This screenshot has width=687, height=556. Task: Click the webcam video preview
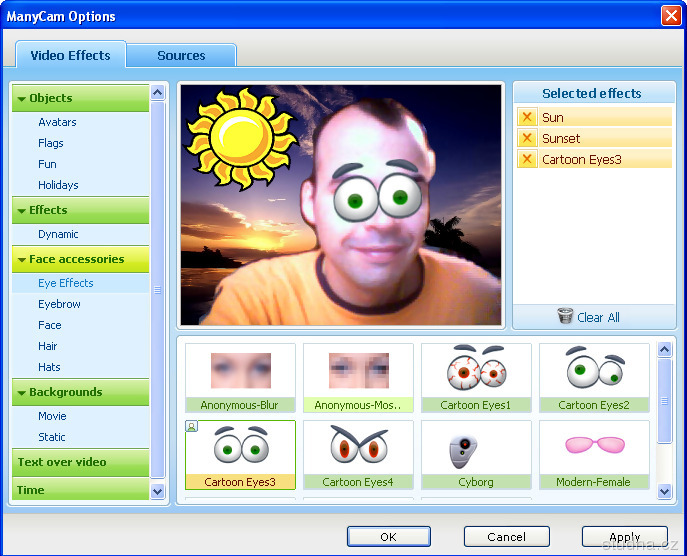[341, 205]
